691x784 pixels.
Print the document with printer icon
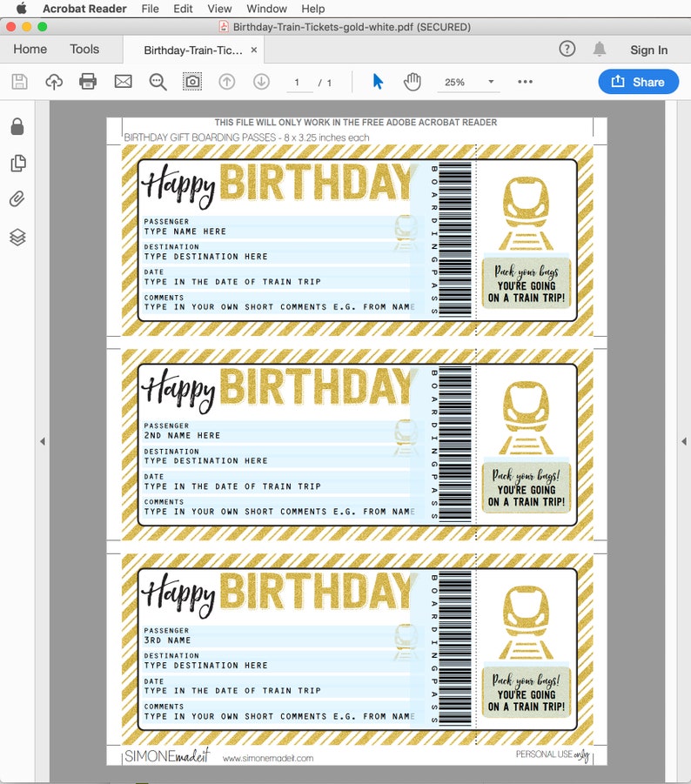[88, 81]
